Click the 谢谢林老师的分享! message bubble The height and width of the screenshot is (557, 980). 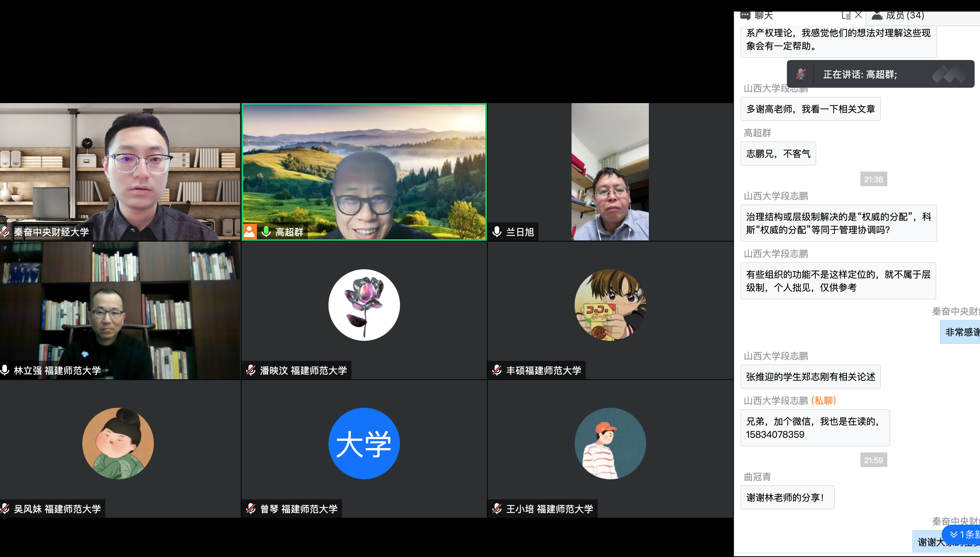787,497
